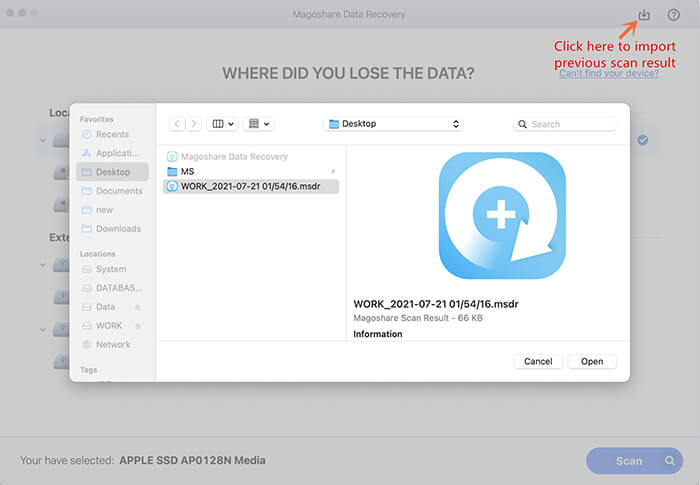Open the grid grouping dropdown
This screenshot has height=485, width=700.
pos(258,124)
